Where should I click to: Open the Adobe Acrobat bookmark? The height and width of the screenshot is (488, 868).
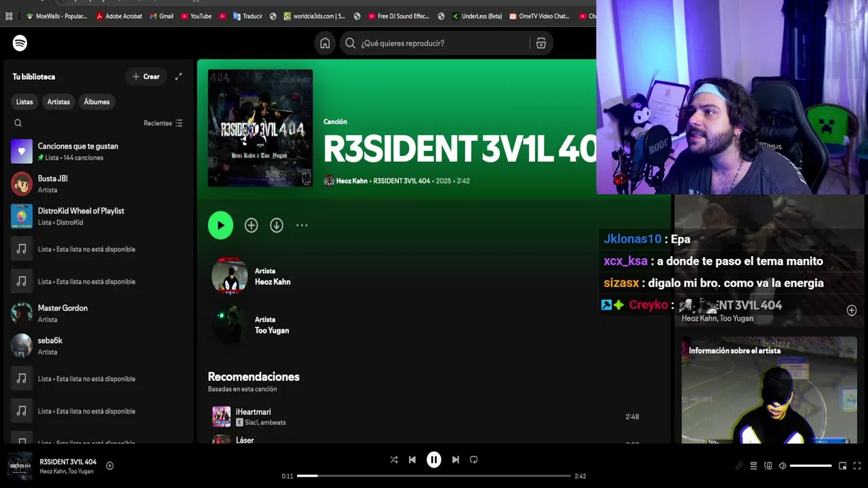[x=119, y=16]
